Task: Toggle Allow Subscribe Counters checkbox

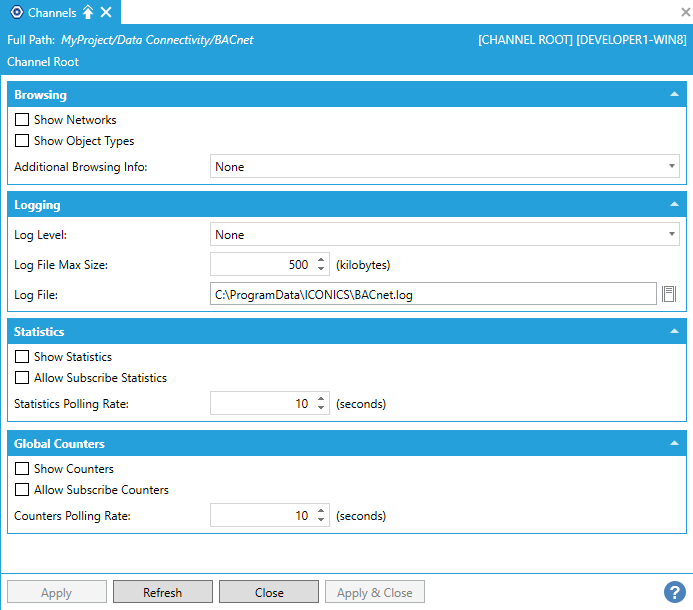Action: pos(22,490)
